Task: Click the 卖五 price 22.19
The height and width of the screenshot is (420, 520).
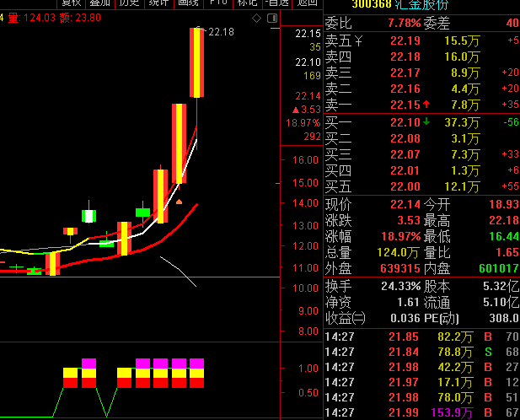Action: click(x=405, y=40)
